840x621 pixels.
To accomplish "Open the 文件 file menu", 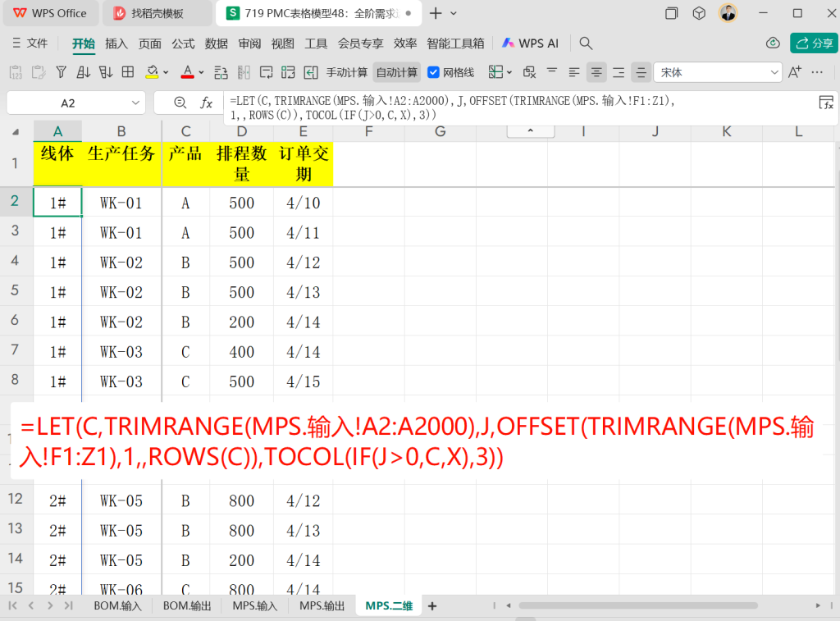I will [30, 43].
